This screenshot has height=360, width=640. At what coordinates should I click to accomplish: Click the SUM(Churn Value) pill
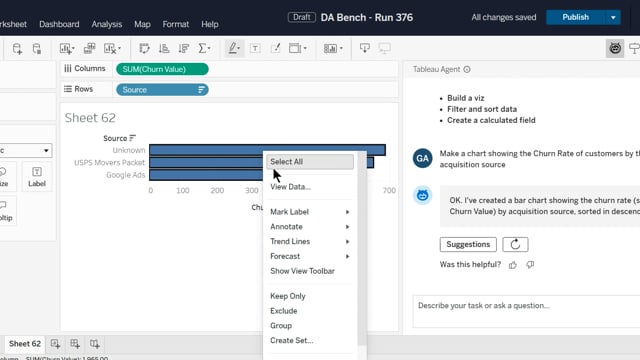pos(162,69)
